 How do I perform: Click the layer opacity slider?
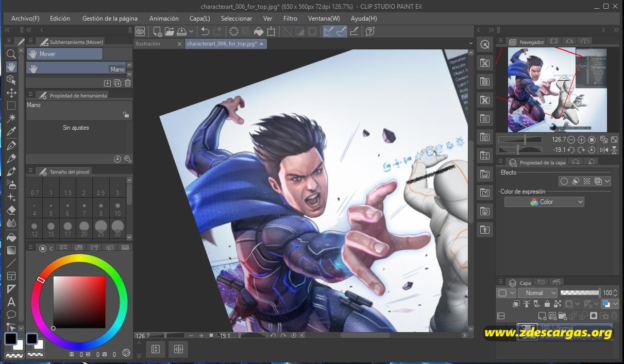point(580,292)
